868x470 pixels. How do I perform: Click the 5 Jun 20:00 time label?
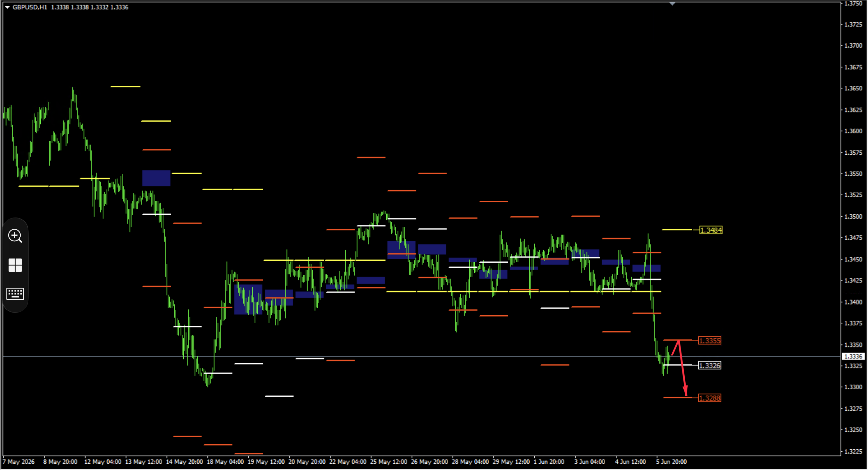coord(672,462)
